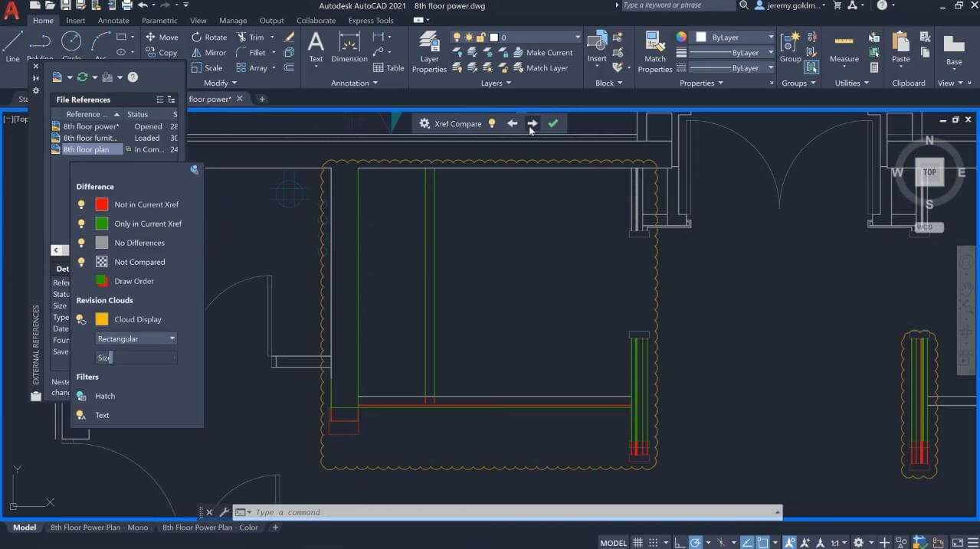Use the Mirror tool
The image size is (980, 549).
click(208, 53)
